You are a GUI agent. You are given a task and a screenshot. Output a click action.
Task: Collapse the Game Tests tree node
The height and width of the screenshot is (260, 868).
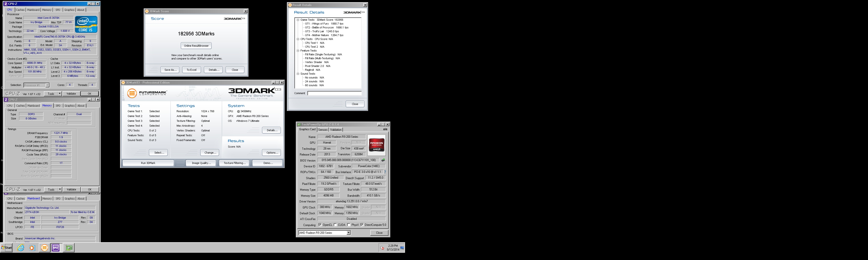[298, 20]
